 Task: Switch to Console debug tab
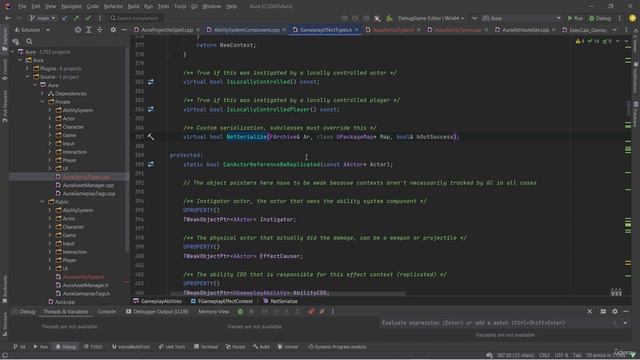[107, 311]
